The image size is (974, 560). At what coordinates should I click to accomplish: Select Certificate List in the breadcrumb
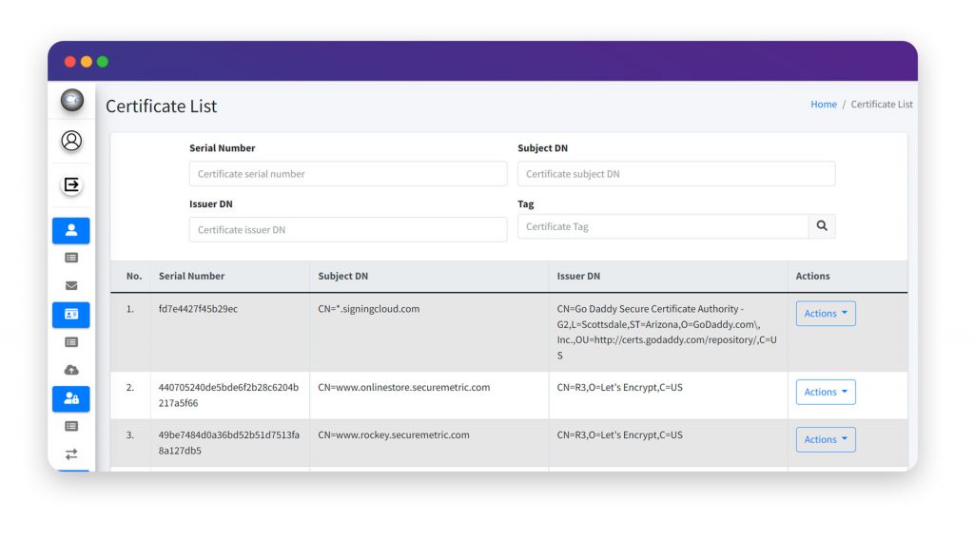(881, 105)
